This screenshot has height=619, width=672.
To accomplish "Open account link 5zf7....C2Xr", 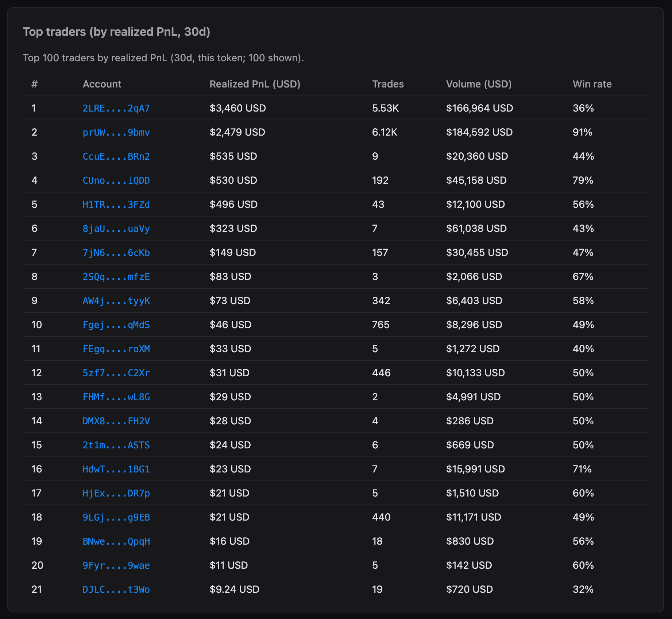I will [x=116, y=373].
